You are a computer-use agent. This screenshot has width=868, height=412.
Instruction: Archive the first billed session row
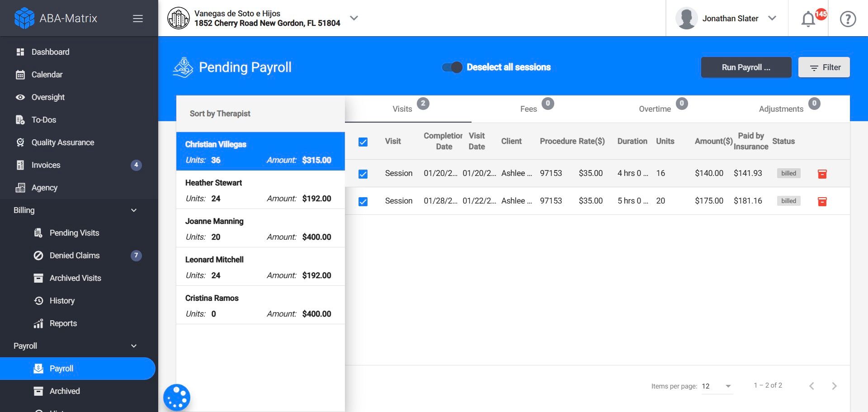click(822, 173)
